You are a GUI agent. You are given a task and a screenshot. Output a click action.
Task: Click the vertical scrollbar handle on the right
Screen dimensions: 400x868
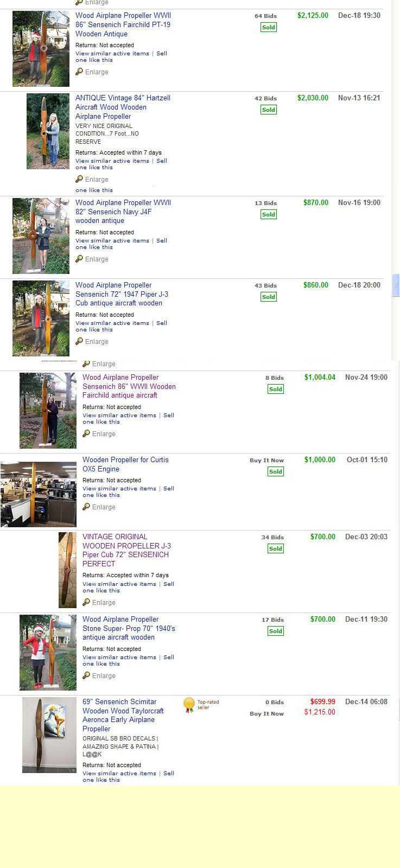(x=396, y=285)
